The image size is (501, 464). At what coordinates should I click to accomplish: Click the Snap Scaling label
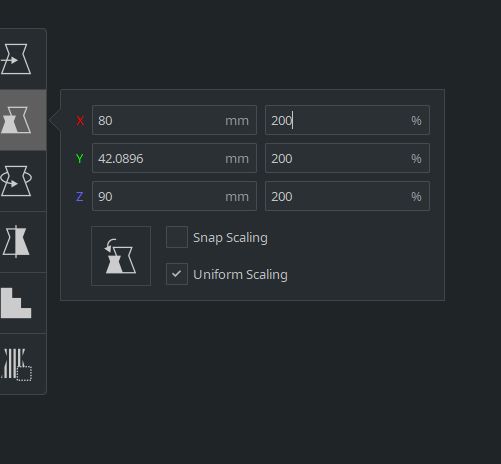(230, 238)
